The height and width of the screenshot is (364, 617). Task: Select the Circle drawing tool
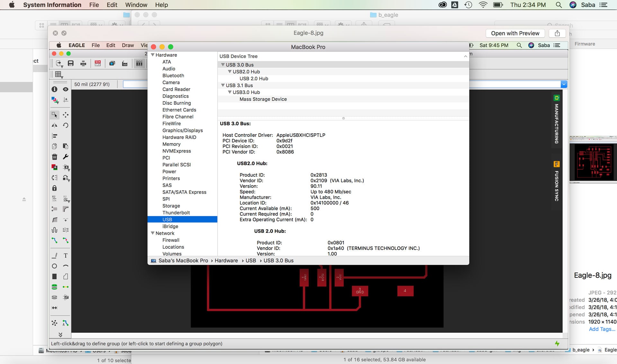tap(55, 266)
